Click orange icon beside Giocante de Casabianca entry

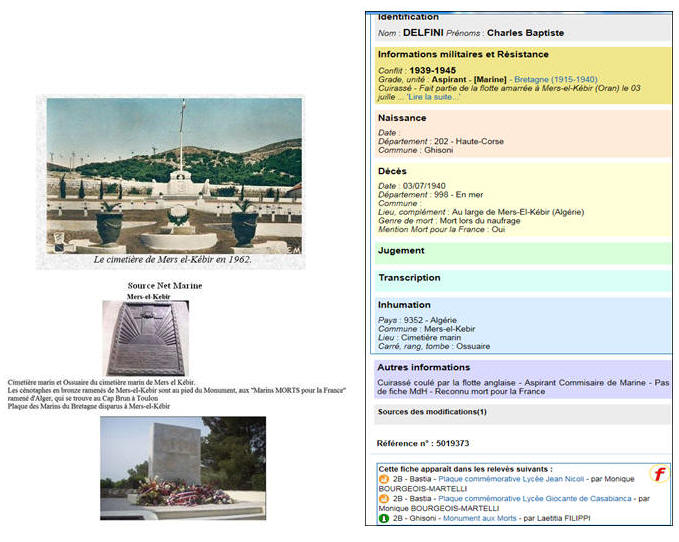pyautogui.click(x=384, y=498)
